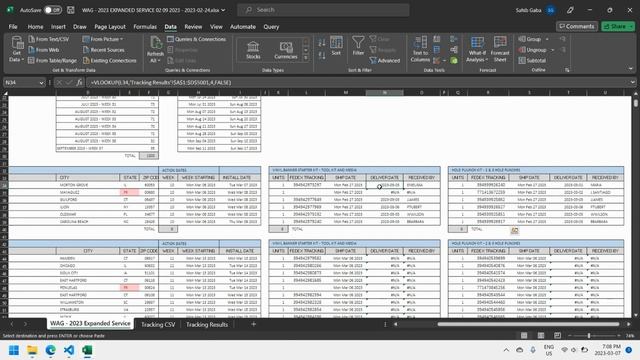This screenshot has height=360, width=640.
Task: Click the Ungroup button
Action: (532, 50)
